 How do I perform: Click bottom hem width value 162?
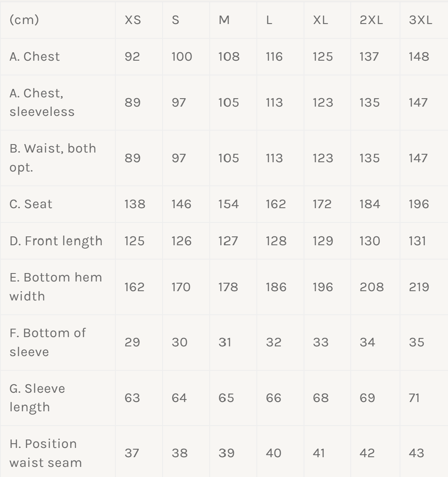[134, 287]
